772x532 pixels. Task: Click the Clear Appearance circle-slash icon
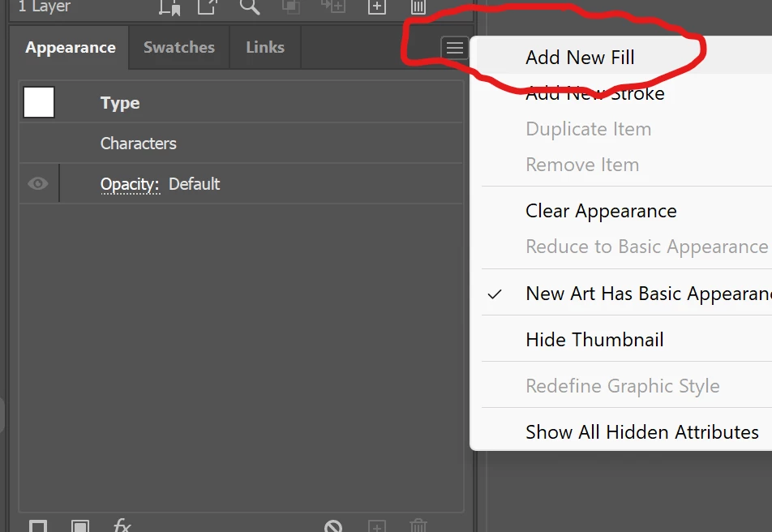pyautogui.click(x=333, y=526)
